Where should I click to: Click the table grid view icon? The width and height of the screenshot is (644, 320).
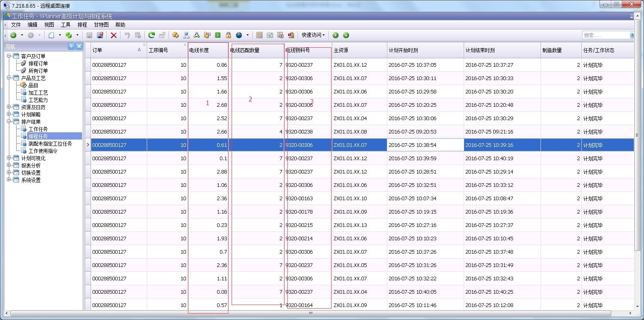(x=270, y=35)
